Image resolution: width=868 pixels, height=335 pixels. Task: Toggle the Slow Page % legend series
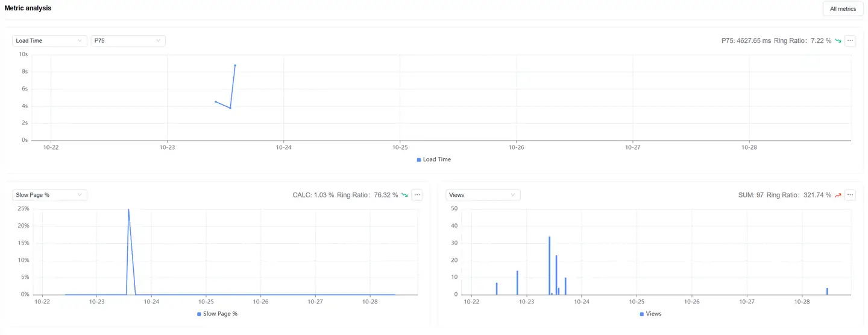pyautogui.click(x=218, y=314)
